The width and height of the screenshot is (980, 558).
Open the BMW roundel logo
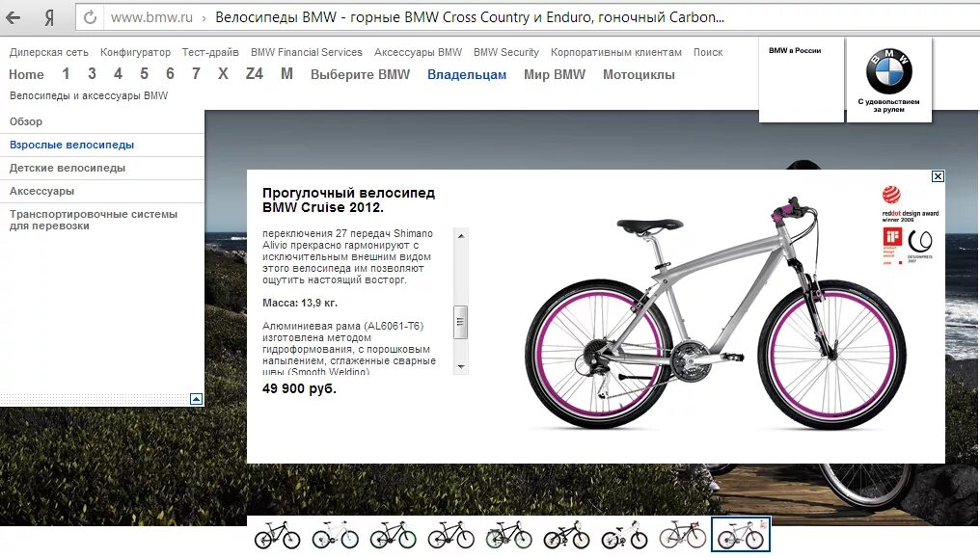(x=888, y=71)
